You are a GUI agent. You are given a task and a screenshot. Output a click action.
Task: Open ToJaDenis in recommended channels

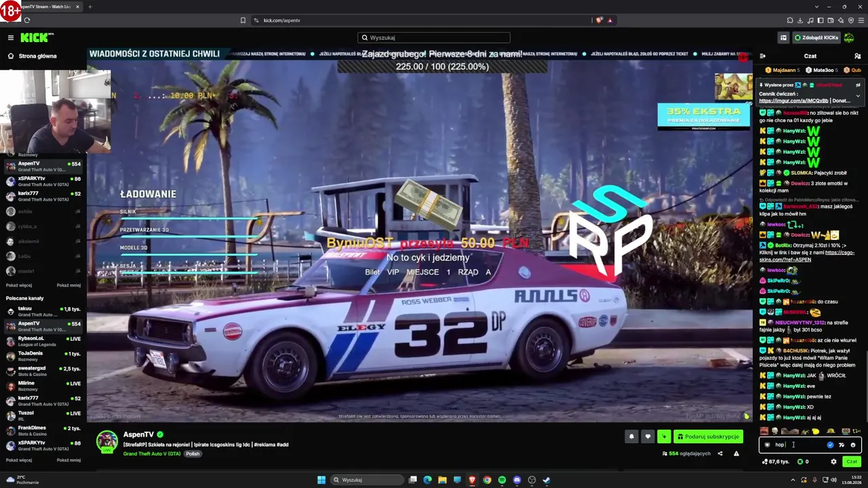(x=43, y=355)
